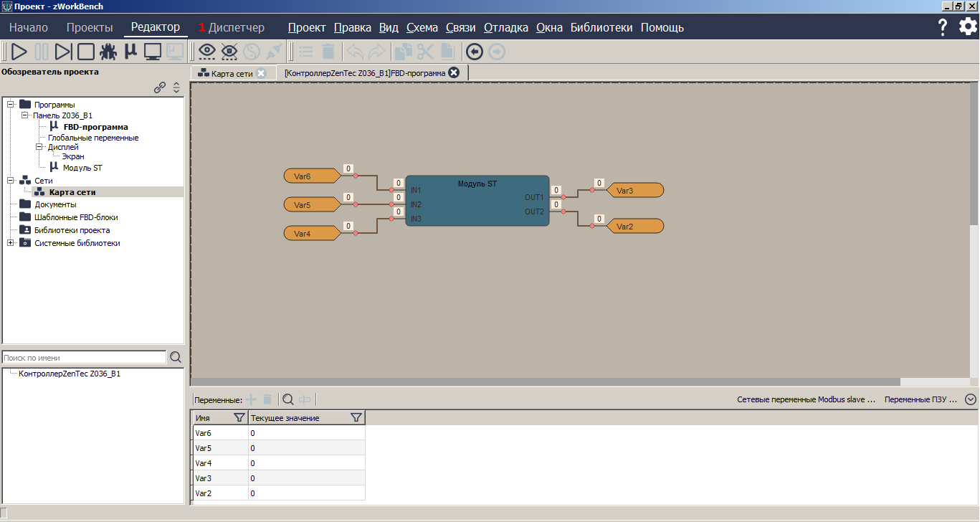Click the back arrow navigation icon
Screen dimensions: 980x522
[x=474, y=52]
